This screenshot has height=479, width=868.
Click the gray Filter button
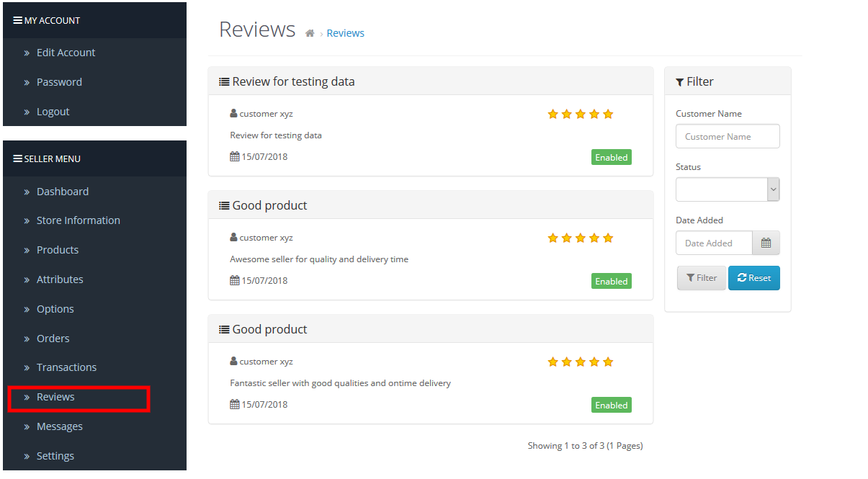tap(702, 278)
